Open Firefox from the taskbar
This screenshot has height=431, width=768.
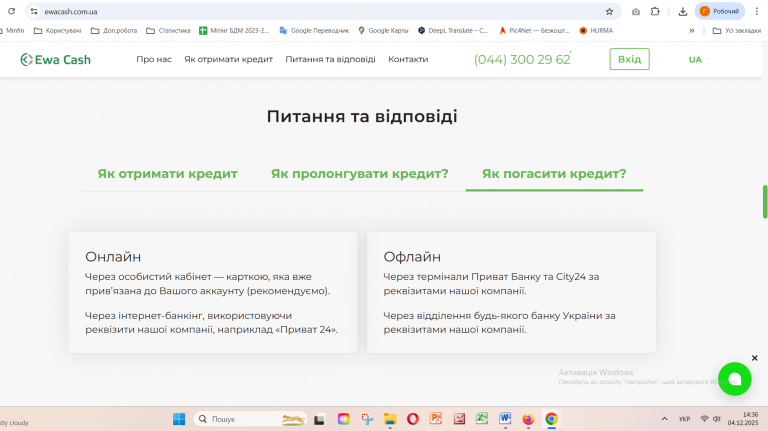[x=528, y=419]
